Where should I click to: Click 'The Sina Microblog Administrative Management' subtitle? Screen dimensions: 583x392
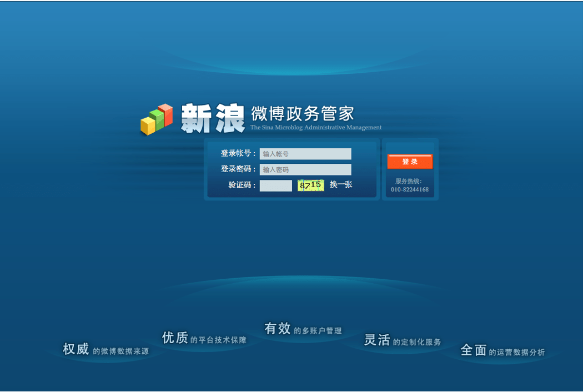tap(316, 128)
